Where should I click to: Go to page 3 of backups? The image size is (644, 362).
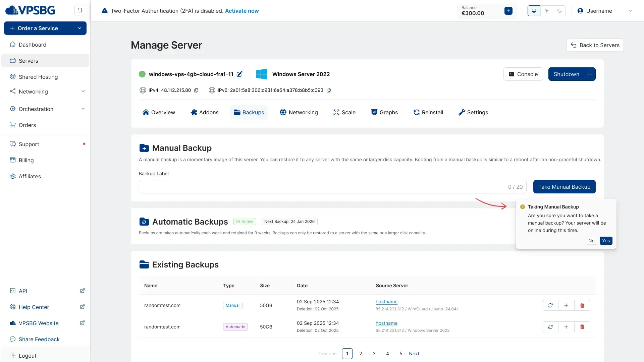374,354
